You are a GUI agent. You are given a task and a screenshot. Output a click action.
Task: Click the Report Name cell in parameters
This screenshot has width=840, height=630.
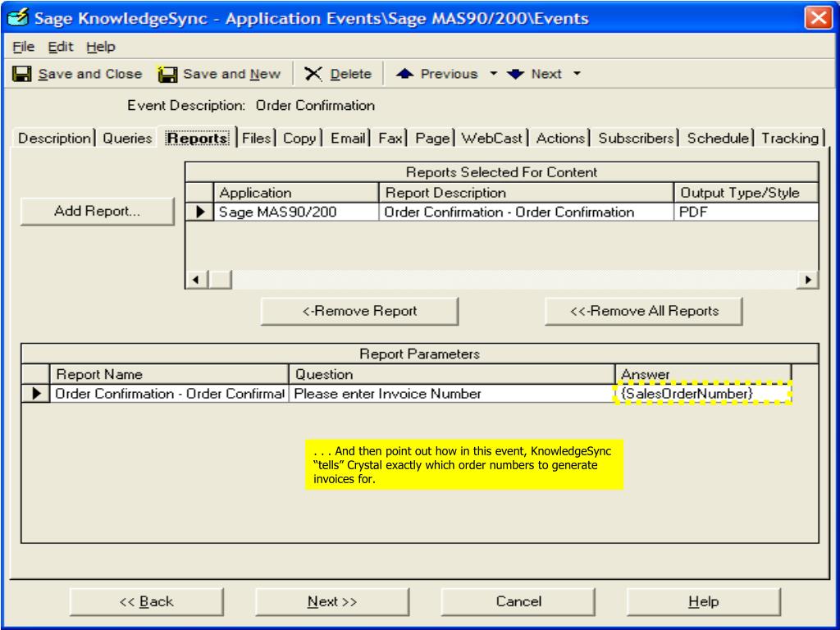click(169, 393)
